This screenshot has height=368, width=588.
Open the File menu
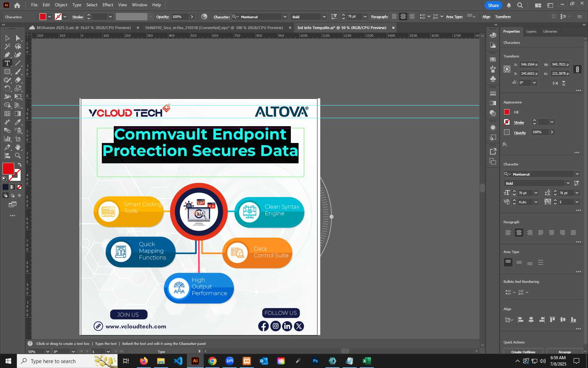tap(34, 5)
